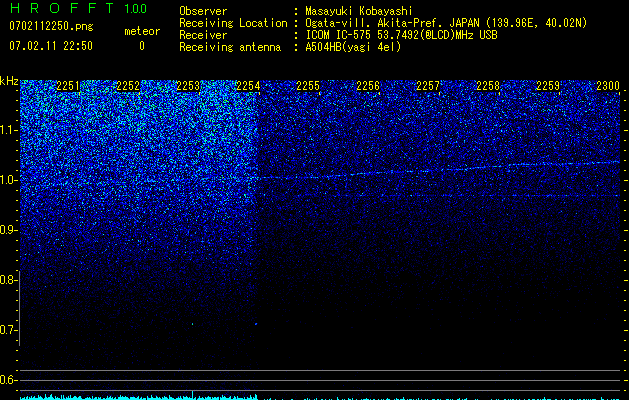Click the ICOM IC-575 receiver value
Viewport: 629px width, 400px height.
pos(401,35)
